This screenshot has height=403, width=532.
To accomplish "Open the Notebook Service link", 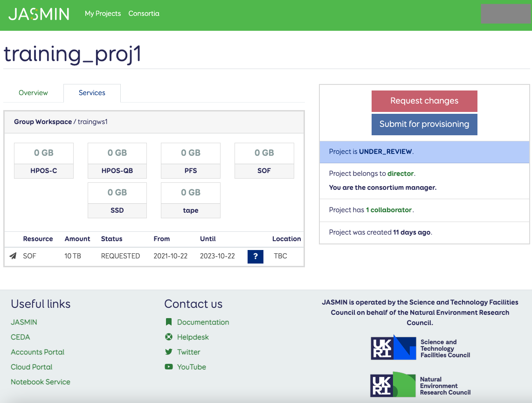I will (x=41, y=382).
